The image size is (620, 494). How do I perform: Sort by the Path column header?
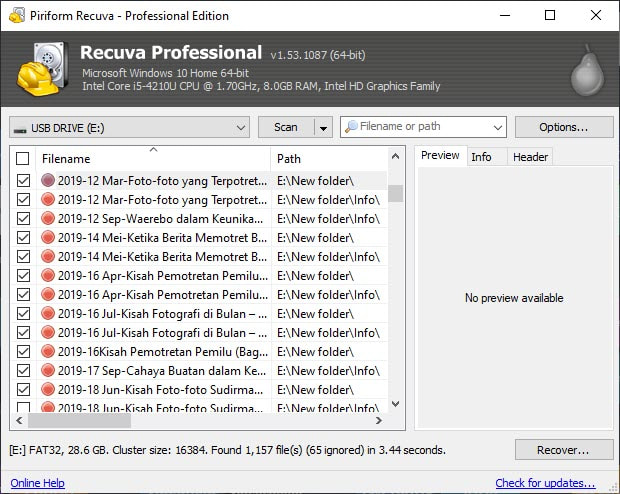tap(329, 159)
